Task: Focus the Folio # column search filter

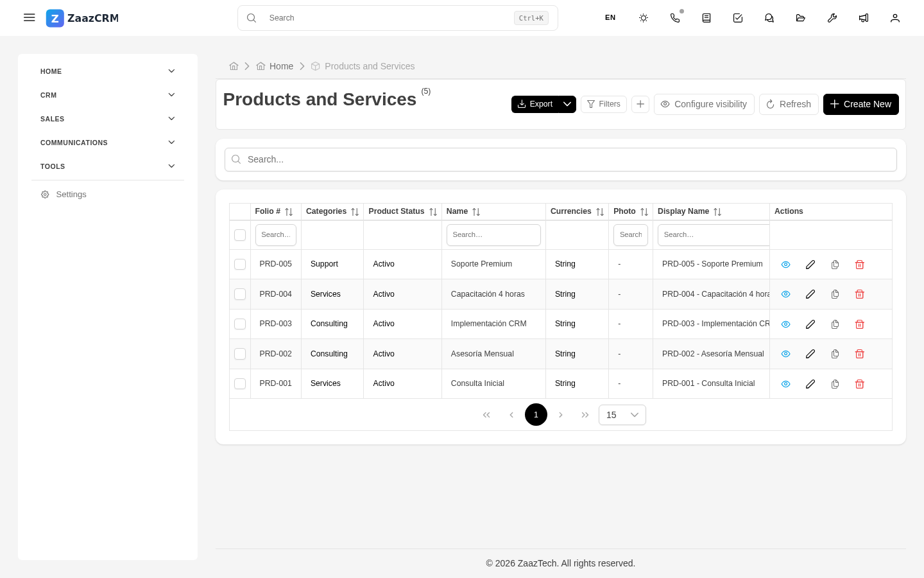Action: [276, 235]
